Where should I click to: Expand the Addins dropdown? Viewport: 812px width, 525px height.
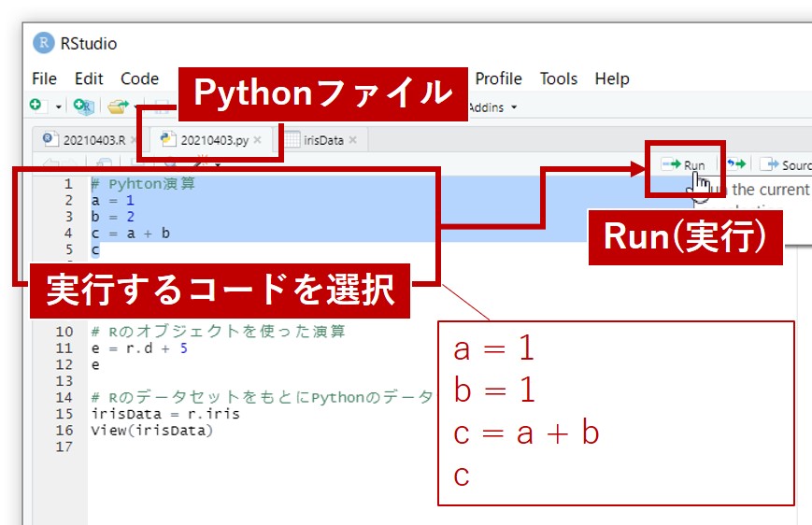(491, 107)
